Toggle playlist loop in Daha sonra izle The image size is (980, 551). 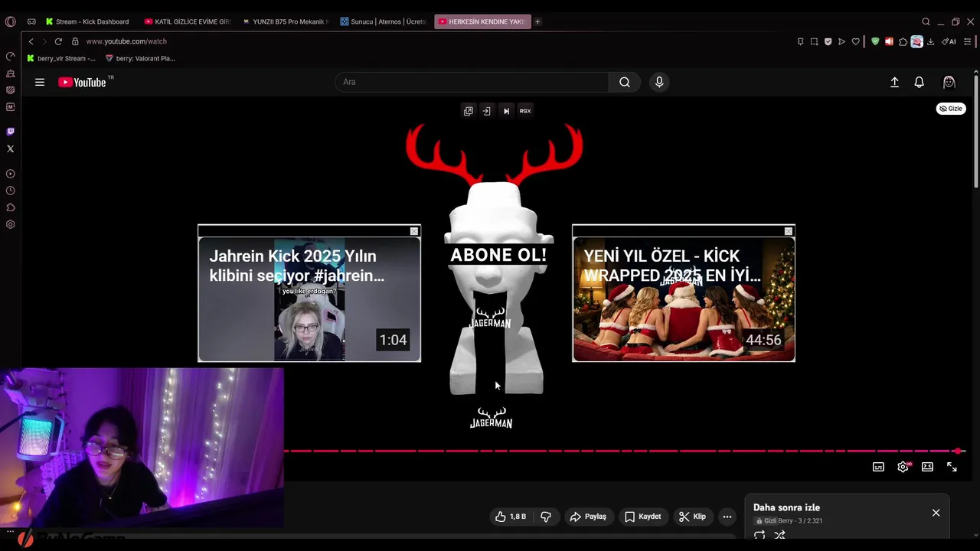(759, 535)
